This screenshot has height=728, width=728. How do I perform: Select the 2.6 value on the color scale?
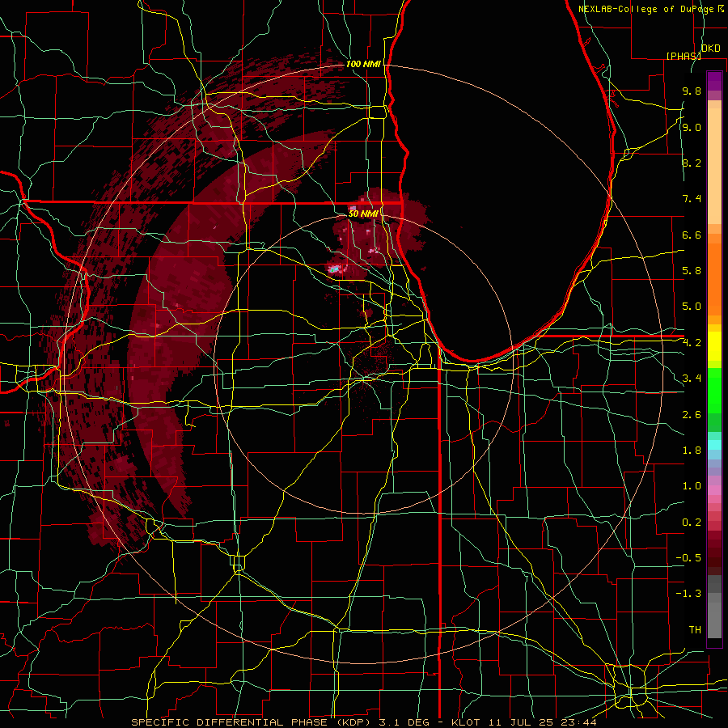[x=692, y=415]
